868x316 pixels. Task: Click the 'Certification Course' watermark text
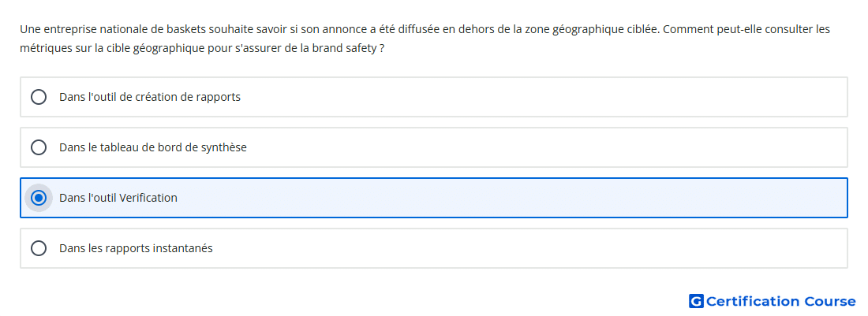(x=780, y=301)
